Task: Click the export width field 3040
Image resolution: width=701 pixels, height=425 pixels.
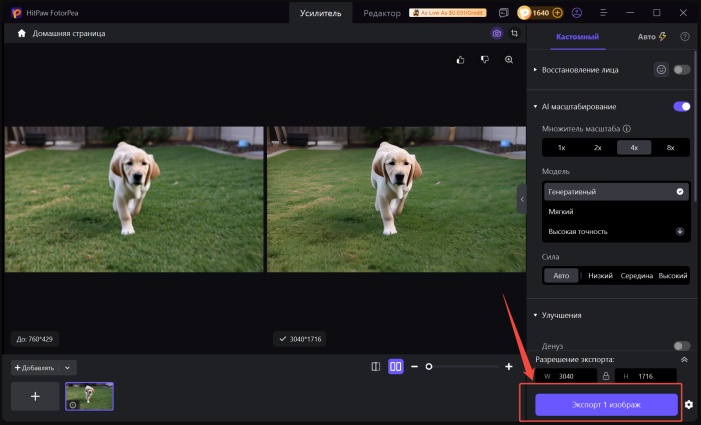Action: 566,376
